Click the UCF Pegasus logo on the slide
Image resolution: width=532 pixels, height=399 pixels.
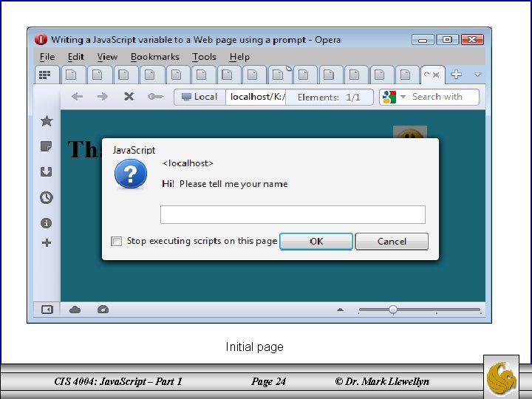click(x=502, y=377)
